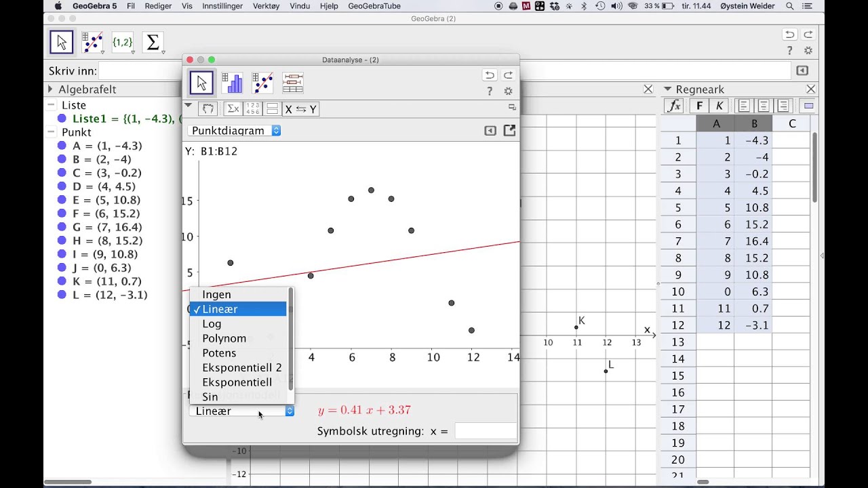Close the Regneark panel
868x488 pixels.
pos(811,89)
